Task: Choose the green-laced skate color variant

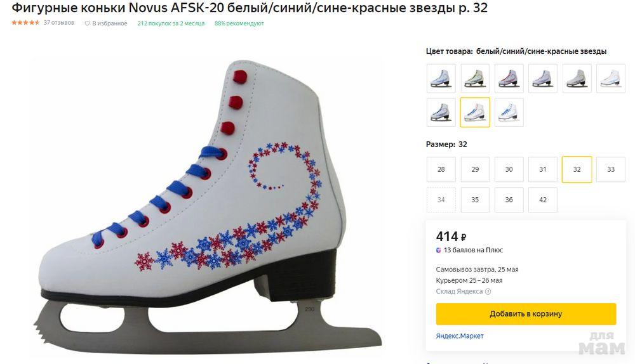Action: point(475,79)
